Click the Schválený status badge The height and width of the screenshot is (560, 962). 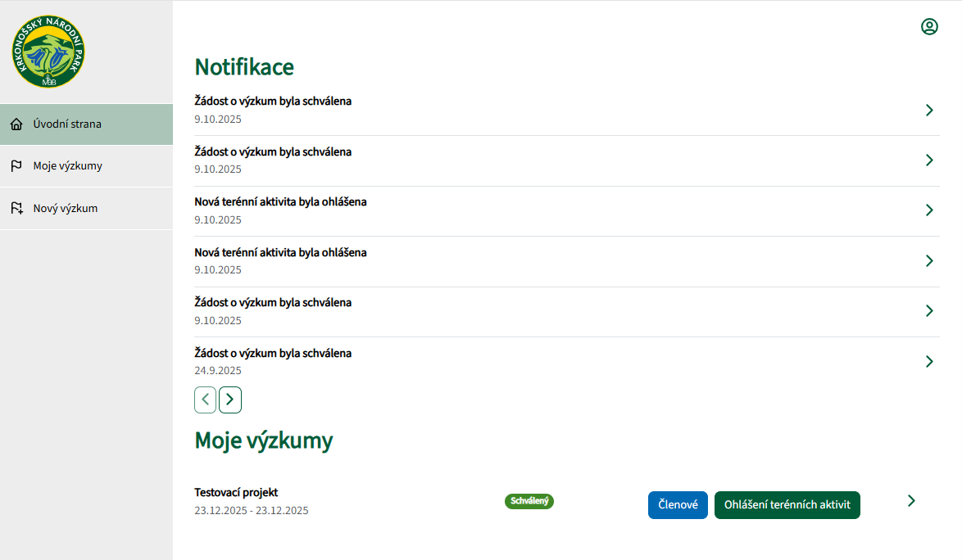(529, 501)
